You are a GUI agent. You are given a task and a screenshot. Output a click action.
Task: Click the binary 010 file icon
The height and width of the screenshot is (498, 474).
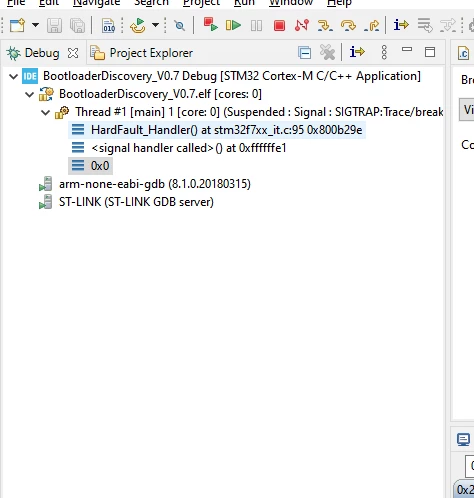(108, 26)
